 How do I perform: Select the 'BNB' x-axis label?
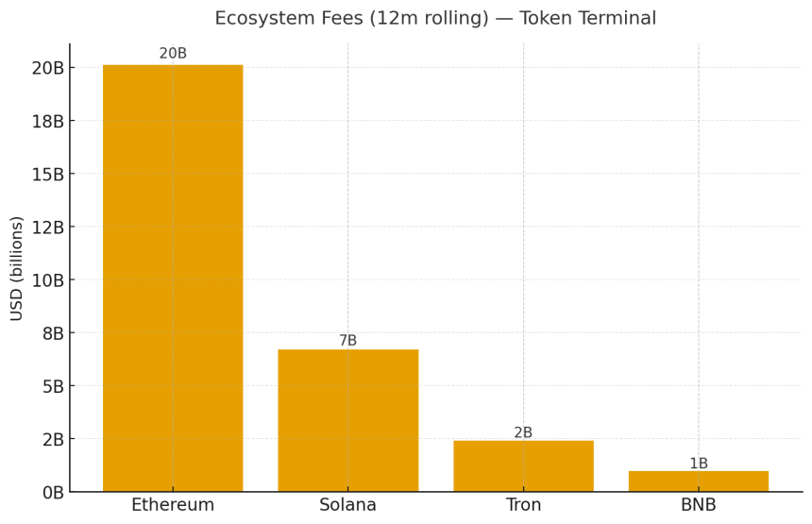(x=698, y=505)
